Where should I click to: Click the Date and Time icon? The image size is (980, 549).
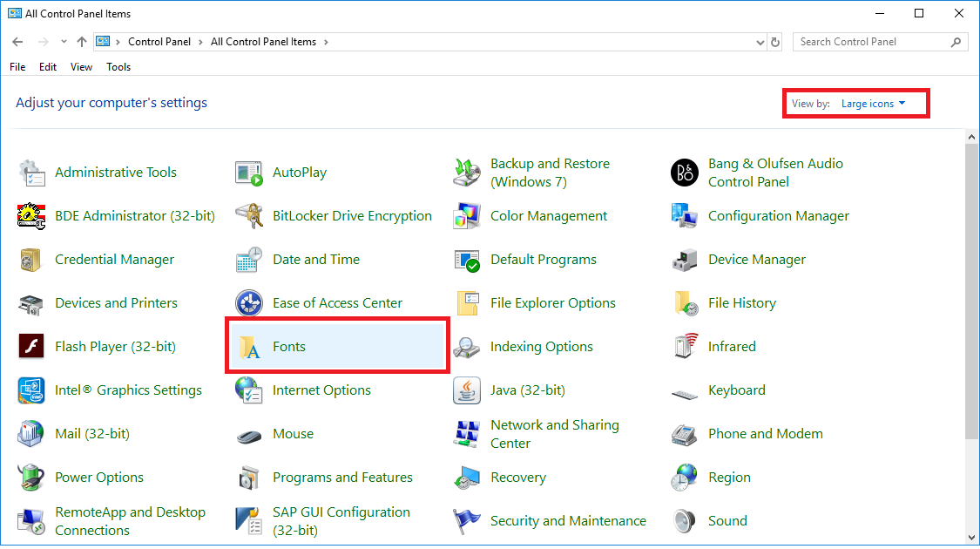coord(249,260)
